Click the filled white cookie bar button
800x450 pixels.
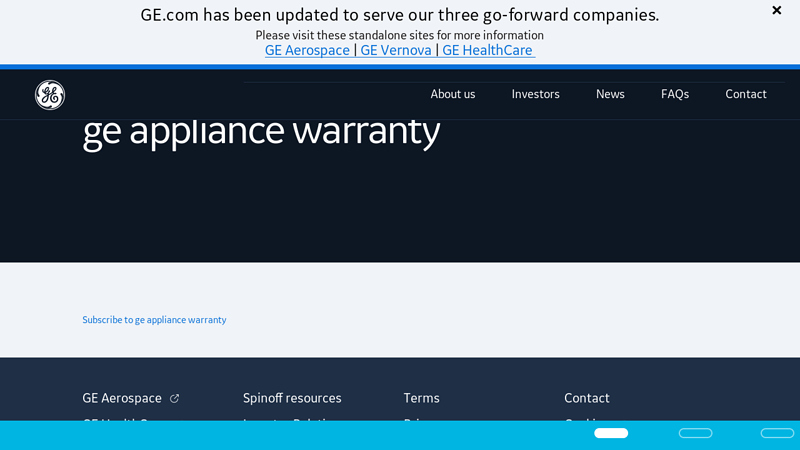pyautogui.click(x=611, y=433)
